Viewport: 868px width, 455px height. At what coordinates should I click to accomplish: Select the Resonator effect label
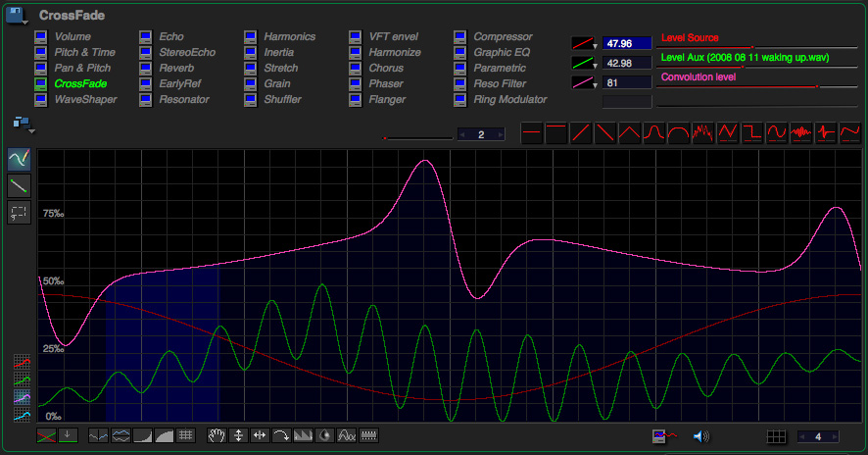[x=184, y=100]
